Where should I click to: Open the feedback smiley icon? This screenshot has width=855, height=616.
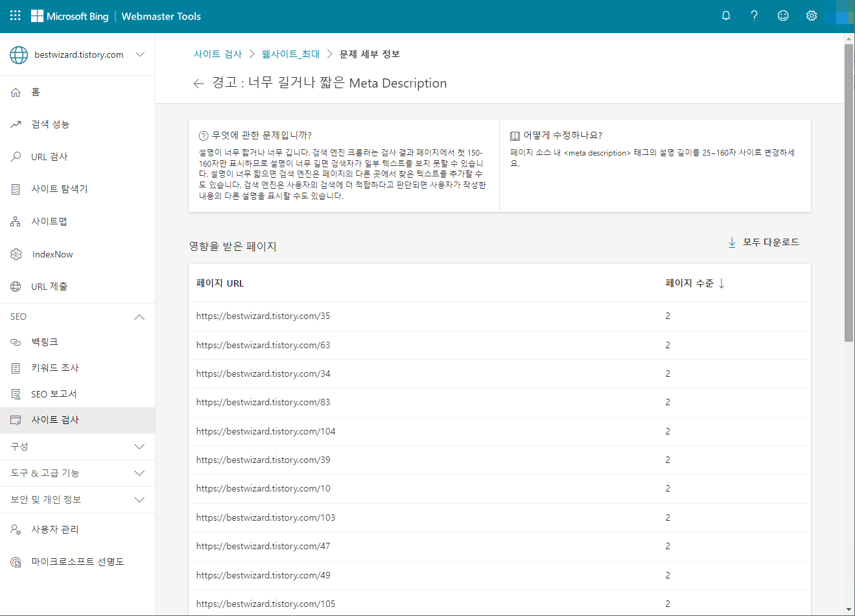[x=782, y=15]
